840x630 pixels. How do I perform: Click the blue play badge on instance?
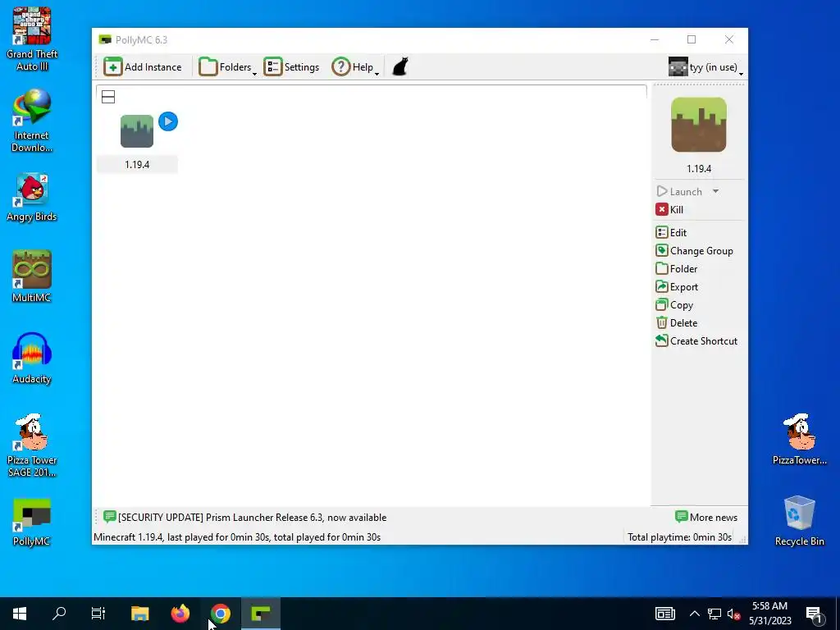(x=168, y=121)
